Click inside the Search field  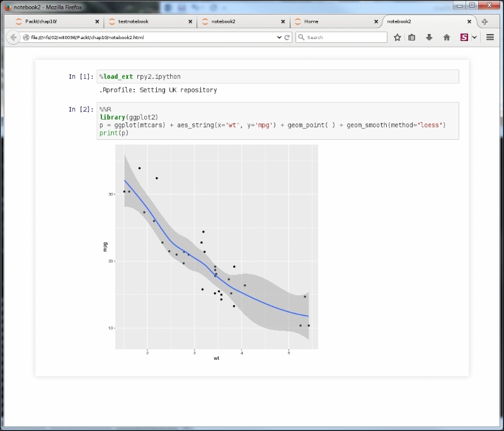point(343,37)
